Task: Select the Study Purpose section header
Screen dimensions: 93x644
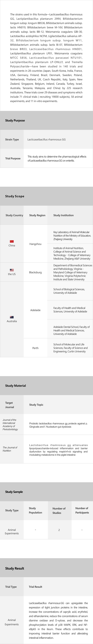Action: [15, 120]
